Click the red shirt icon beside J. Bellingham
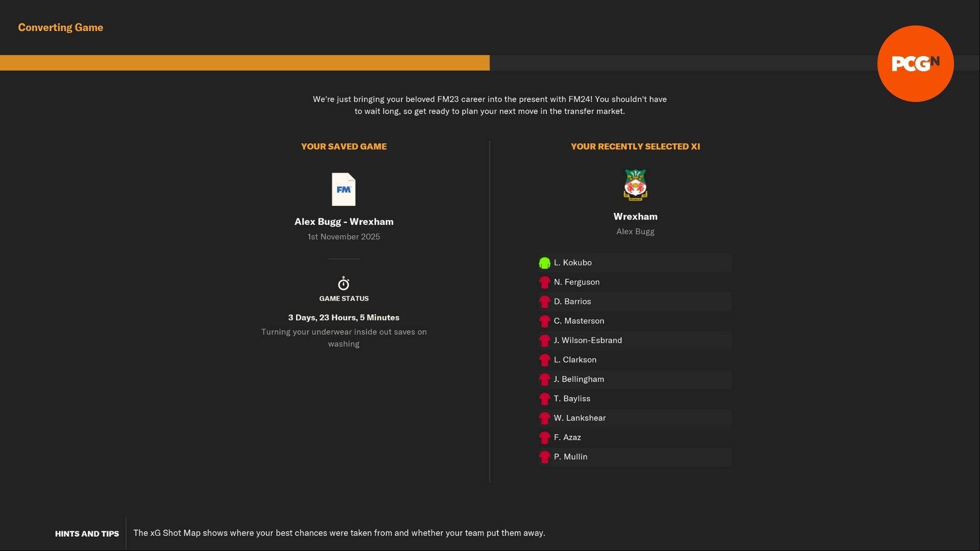Image resolution: width=980 pixels, height=551 pixels. click(544, 379)
